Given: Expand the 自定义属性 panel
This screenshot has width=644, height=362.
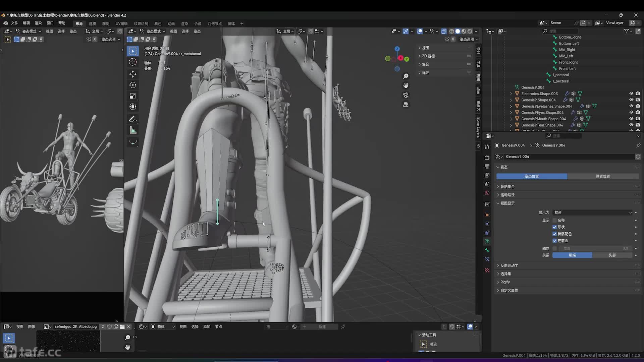Looking at the screenshot, I should click(x=509, y=290).
